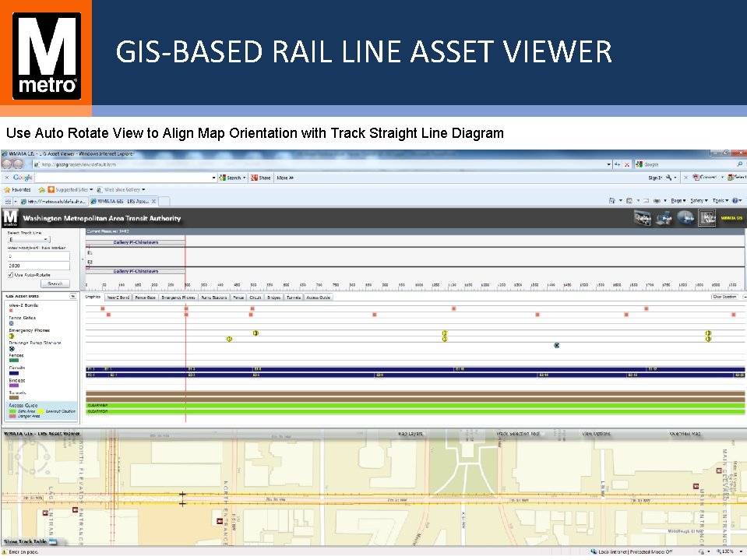The width and height of the screenshot is (747, 560).
Task: Collapse the GIS Asset Data panel
Action: [73, 296]
